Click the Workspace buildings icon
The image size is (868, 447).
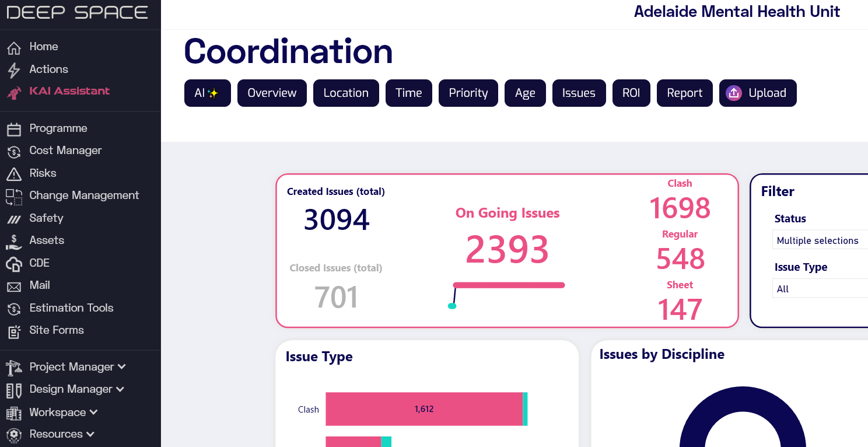pos(14,413)
